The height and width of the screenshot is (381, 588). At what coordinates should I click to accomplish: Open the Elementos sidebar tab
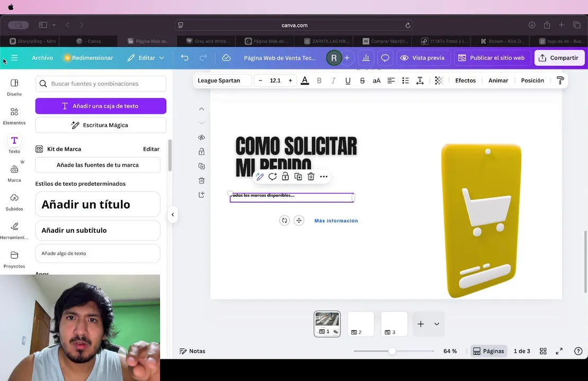tap(14, 116)
